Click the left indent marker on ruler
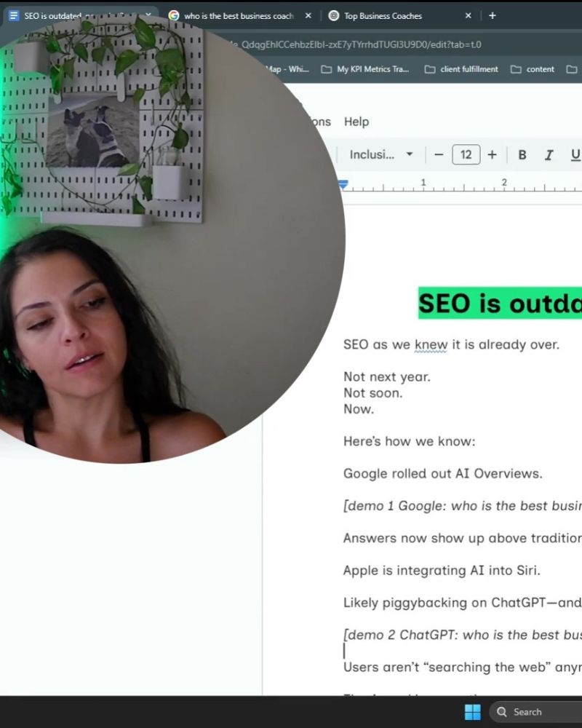582x728 pixels. [x=343, y=185]
